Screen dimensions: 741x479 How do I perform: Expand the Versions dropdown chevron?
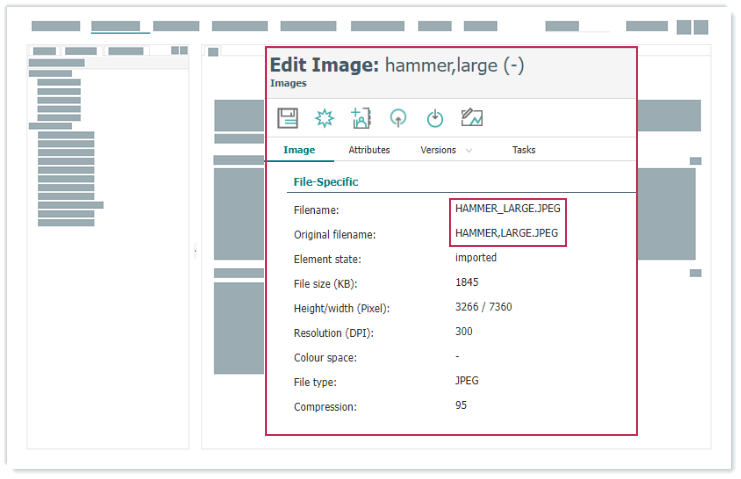[x=469, y=150]
